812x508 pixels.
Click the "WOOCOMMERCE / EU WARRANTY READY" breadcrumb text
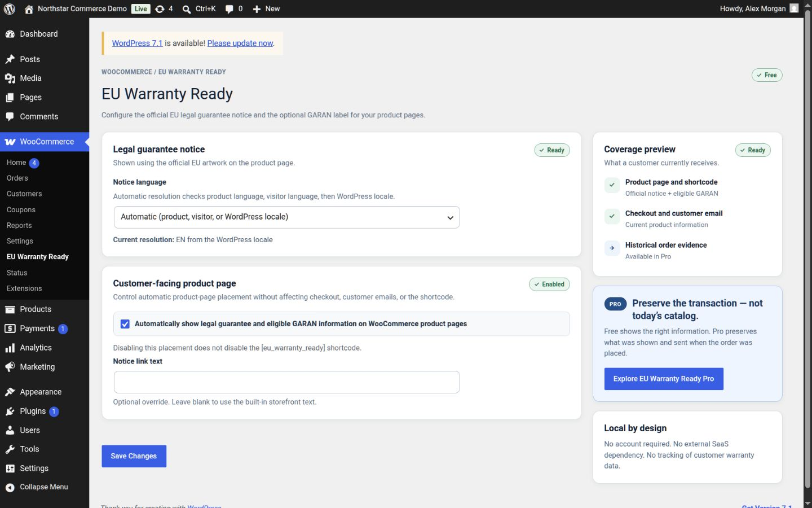pos(164,72)
